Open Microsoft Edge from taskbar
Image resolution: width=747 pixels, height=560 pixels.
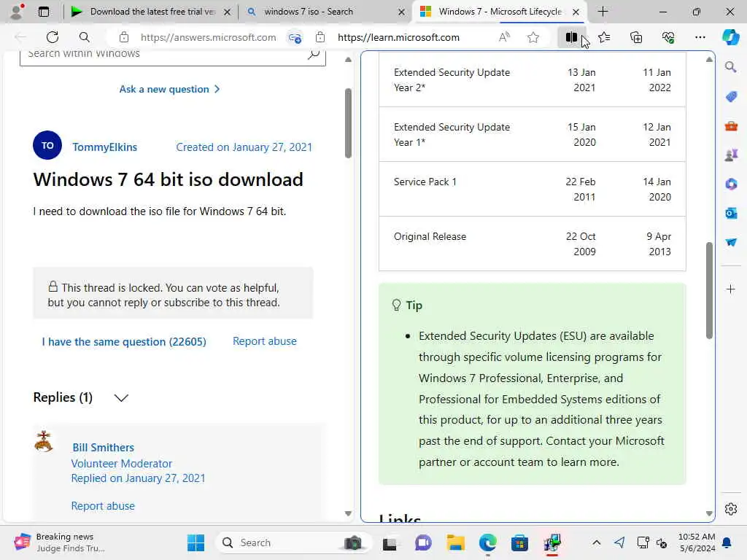[x=487, y=542]
